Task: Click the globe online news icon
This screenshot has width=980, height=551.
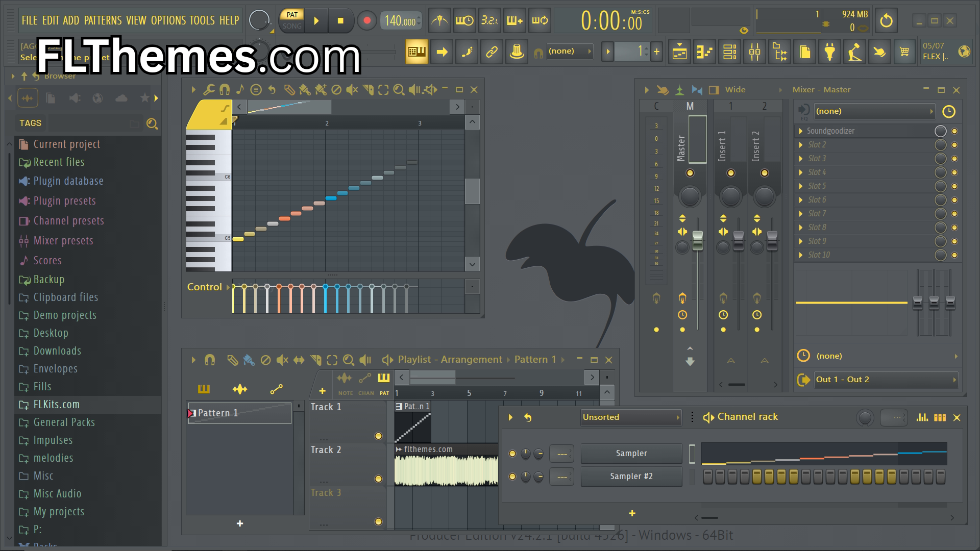Action: (964, 52)
